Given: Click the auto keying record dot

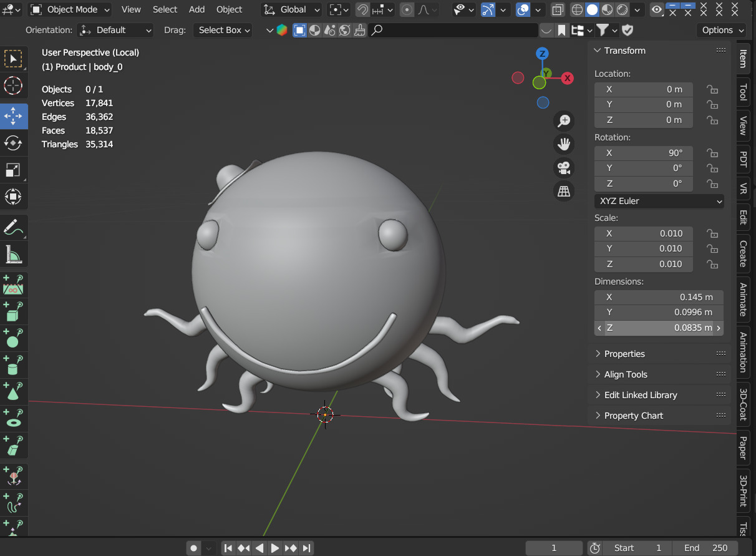Looking at the screenshot, I should (x=194, y=548).
